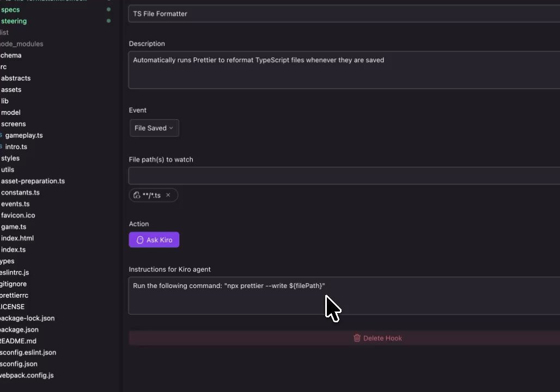Viewport: 560px width, 392px height.
Task: Click the trash icon on Delete Hook
Action: [x=357, y=338]
